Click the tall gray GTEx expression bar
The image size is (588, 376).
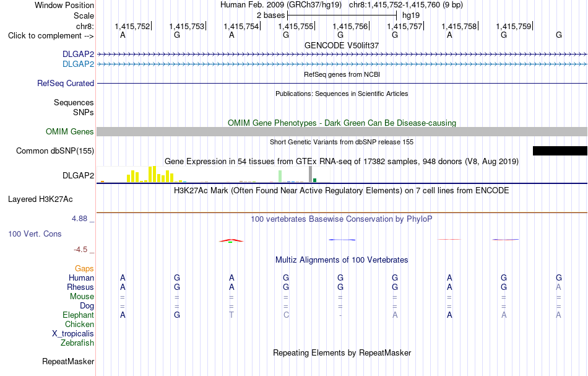(x=310, y=174)
